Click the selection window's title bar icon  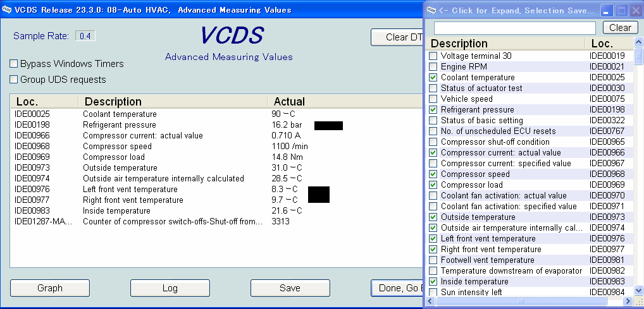[x=431, y=9]
